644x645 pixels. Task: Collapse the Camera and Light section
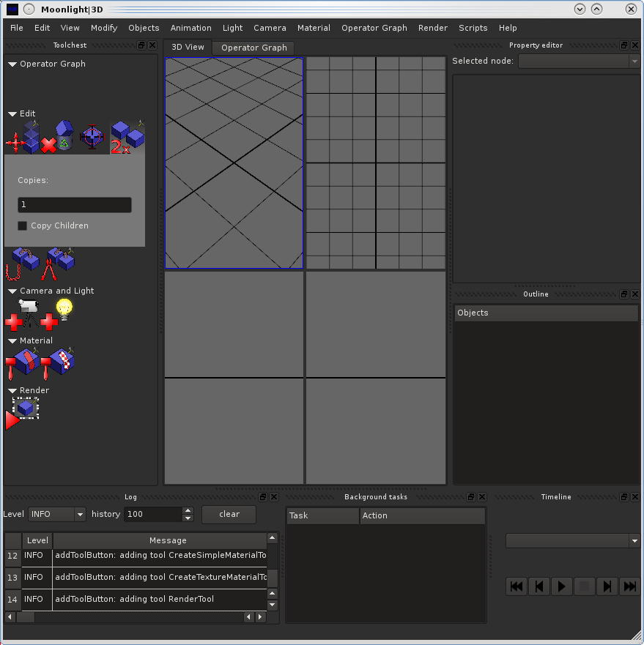pyautogui.click(x=12, y=291)
